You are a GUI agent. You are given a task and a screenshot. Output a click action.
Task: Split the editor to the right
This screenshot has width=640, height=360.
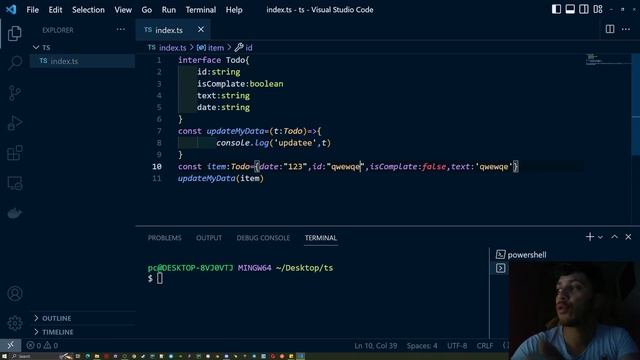click(610, 29)
